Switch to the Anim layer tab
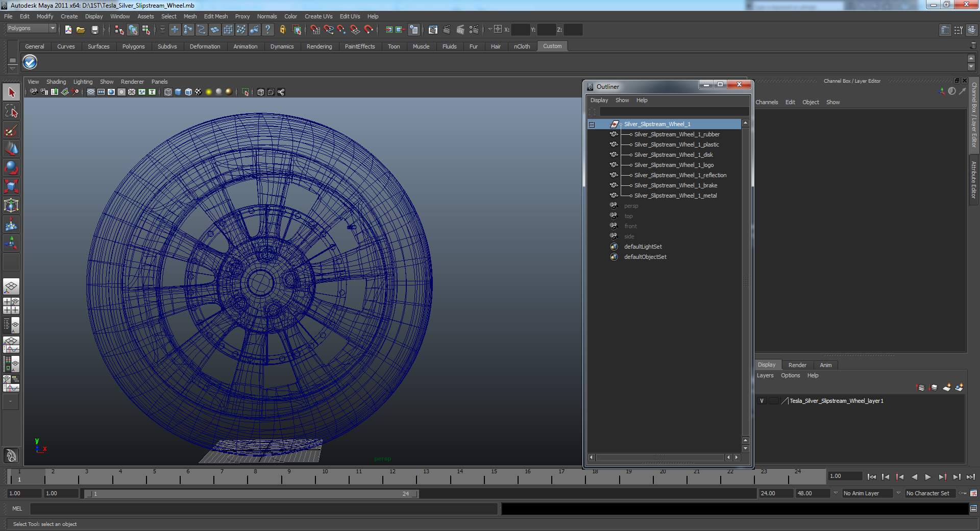 [x=825, y=365]
